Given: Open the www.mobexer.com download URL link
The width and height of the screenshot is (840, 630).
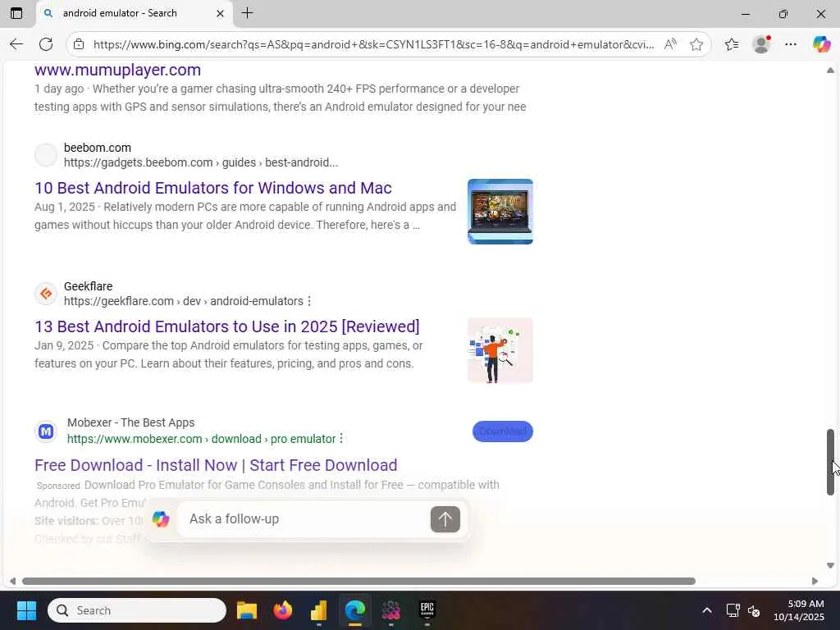Looking at the screenshot, I should [202, 439].
